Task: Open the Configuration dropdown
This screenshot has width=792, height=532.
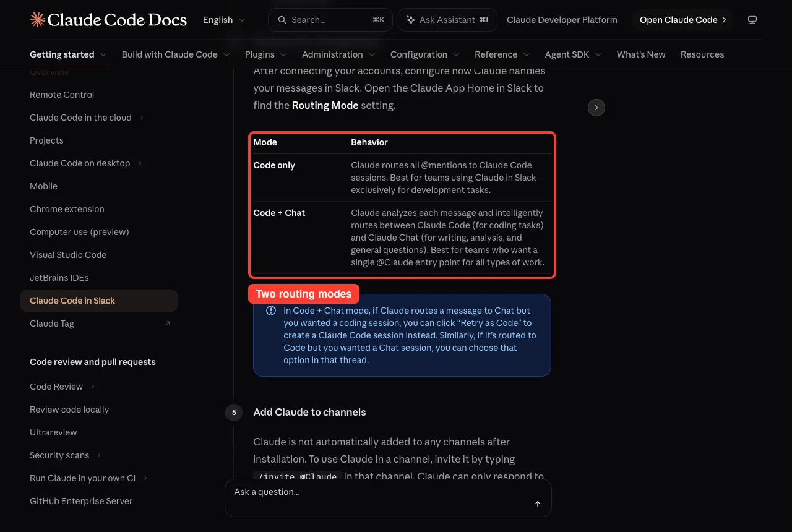Action: (425, 54)
